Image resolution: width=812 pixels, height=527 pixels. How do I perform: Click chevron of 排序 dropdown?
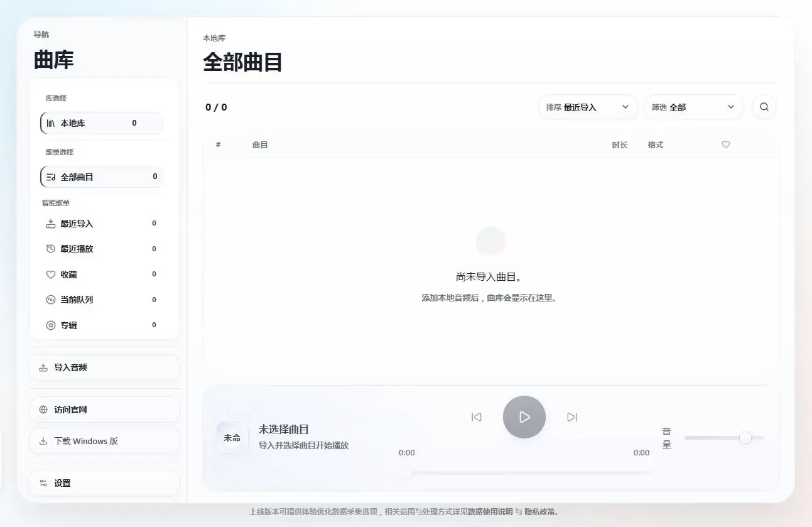(625, 107)
